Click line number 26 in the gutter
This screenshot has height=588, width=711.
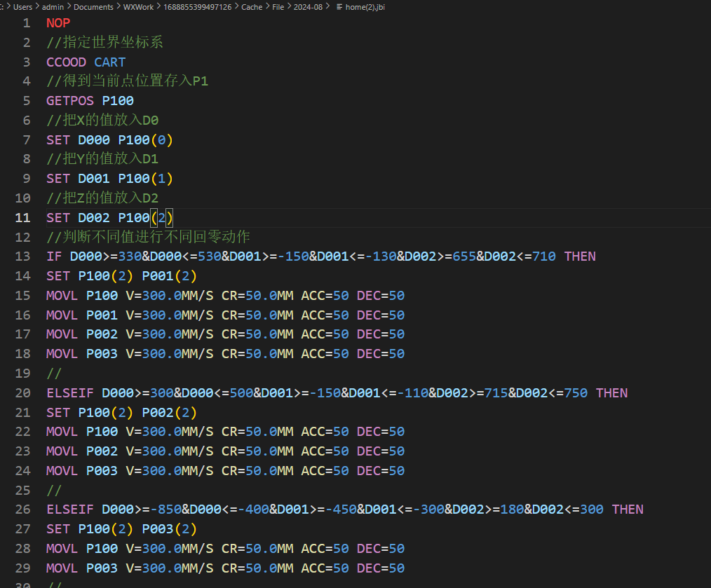pos(22,510)
